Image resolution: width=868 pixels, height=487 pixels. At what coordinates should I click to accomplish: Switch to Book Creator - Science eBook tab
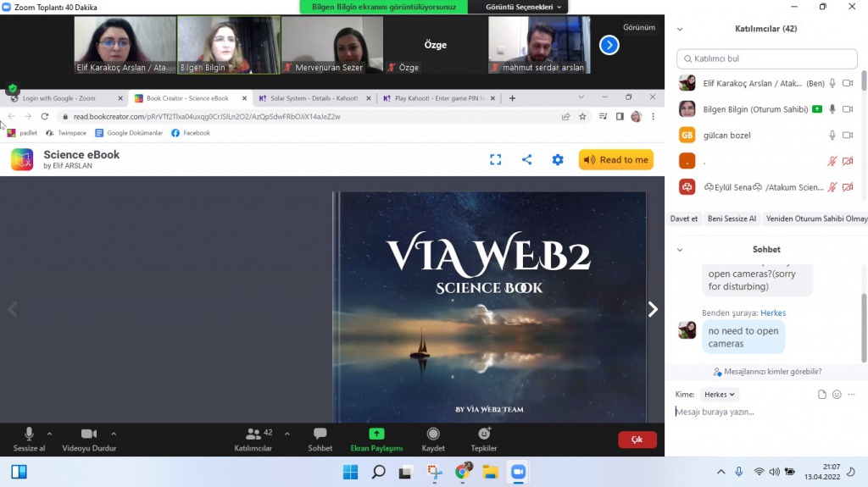(187, 98)
